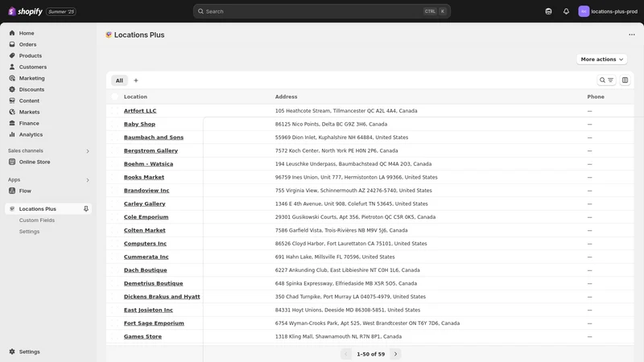
Task: Click the Shopify logo
Action: coord(25,11)
